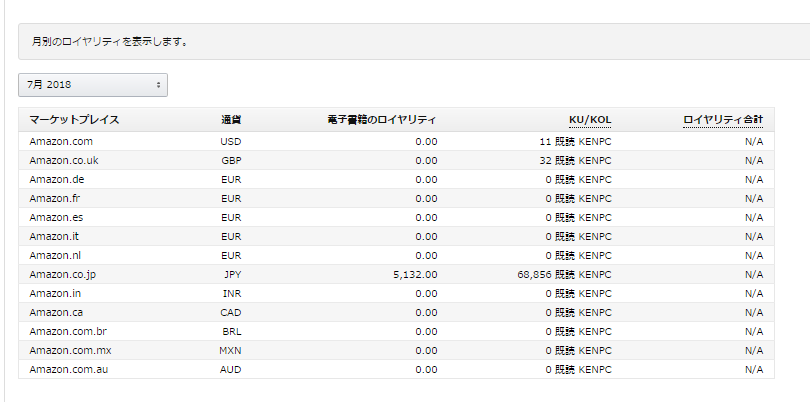810x402 pixels.
Task: Click the ロイヤリティ合計 column header
Action: 723,120
